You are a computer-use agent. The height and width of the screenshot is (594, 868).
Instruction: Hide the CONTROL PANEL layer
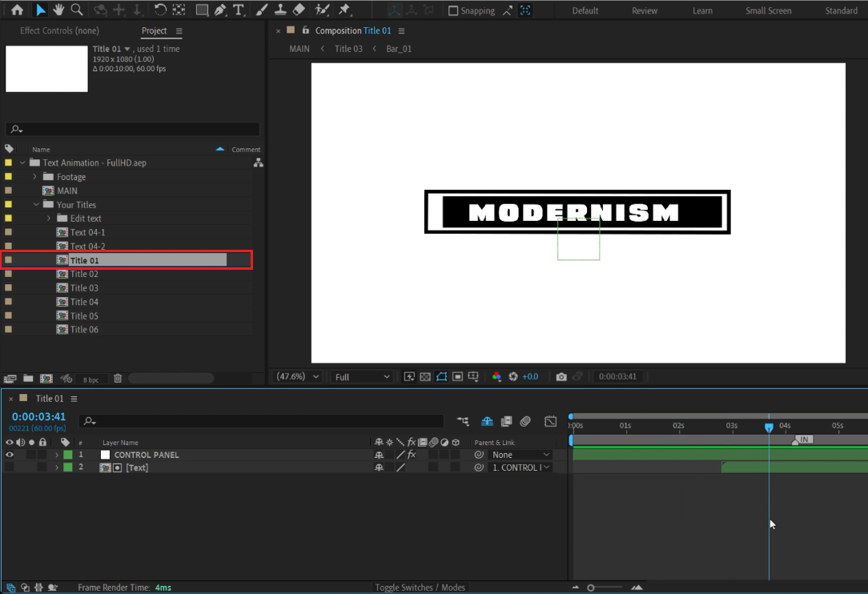10,455
